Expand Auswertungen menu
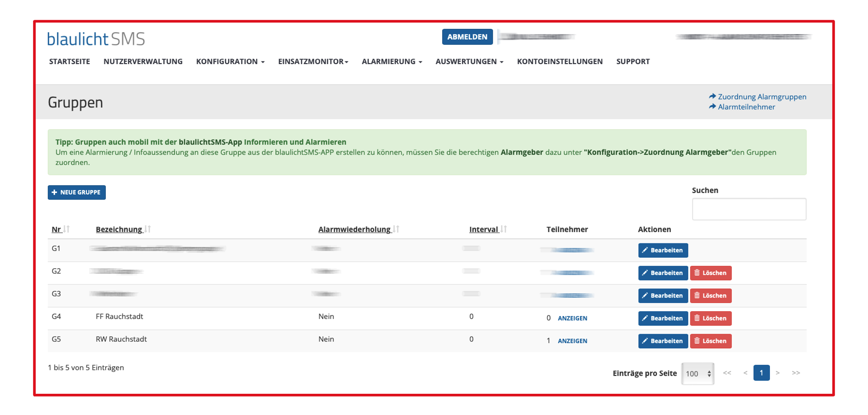Image resolution: width=868 pixels, height=415 pixels. tap(469, 61)
